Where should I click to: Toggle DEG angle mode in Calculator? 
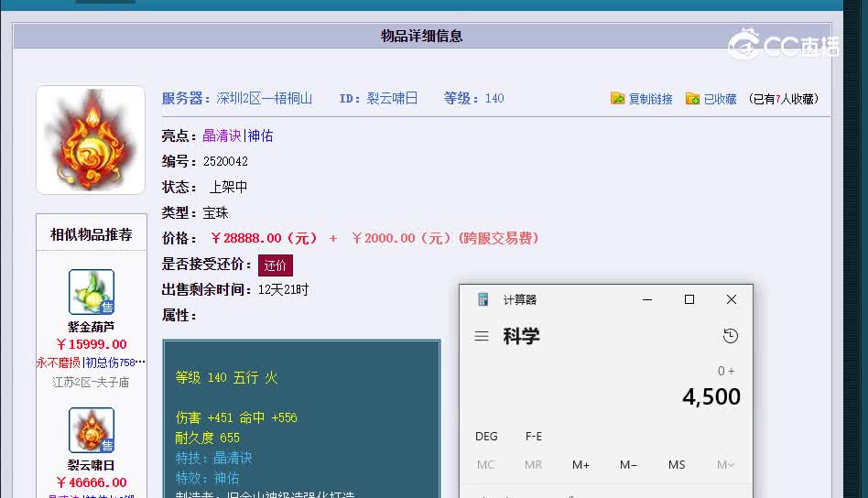486,436
